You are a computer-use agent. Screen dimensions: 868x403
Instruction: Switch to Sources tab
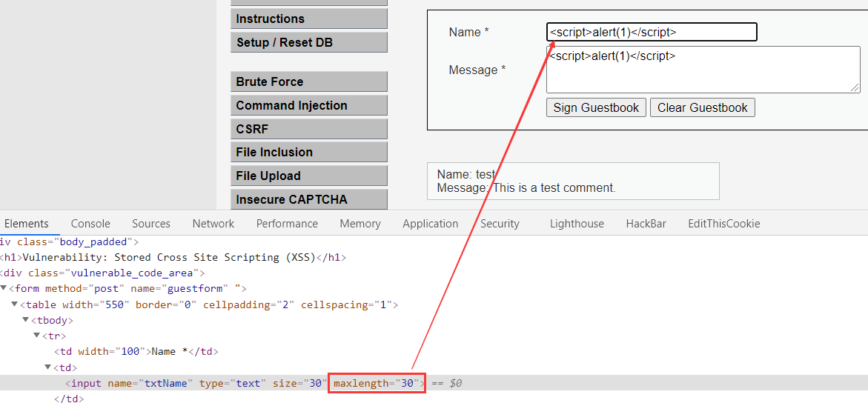click(151, 224)
